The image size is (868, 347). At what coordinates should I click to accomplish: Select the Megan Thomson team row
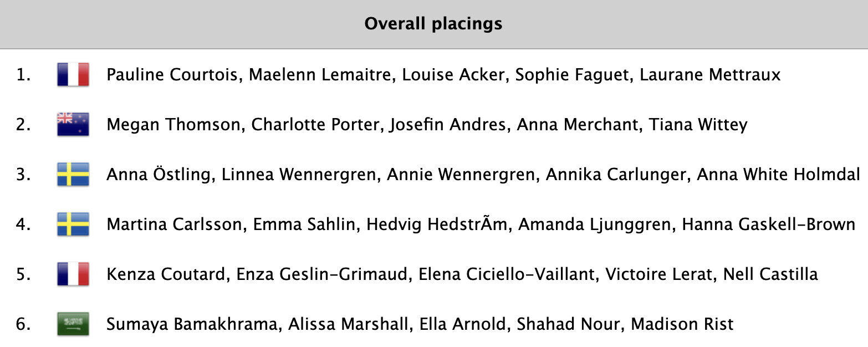point(427,125)
